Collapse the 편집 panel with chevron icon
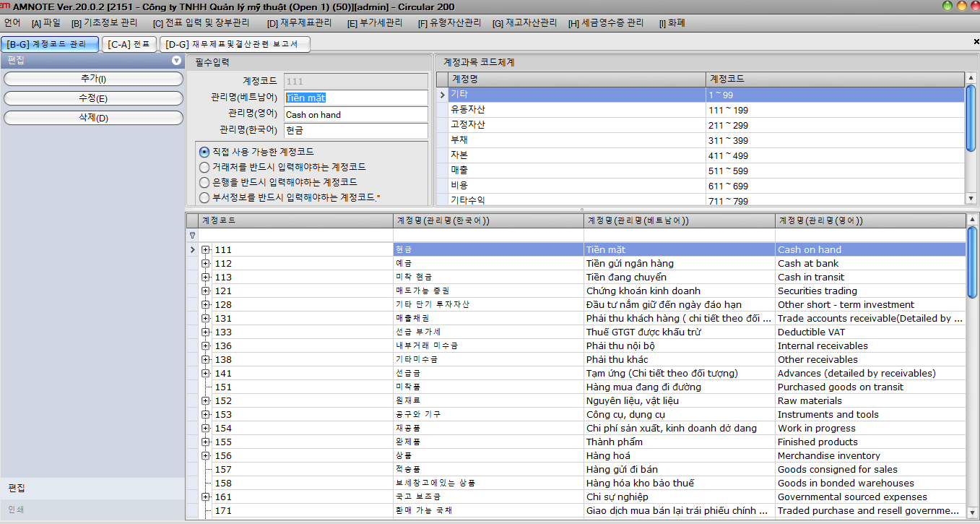 [176, 61]
